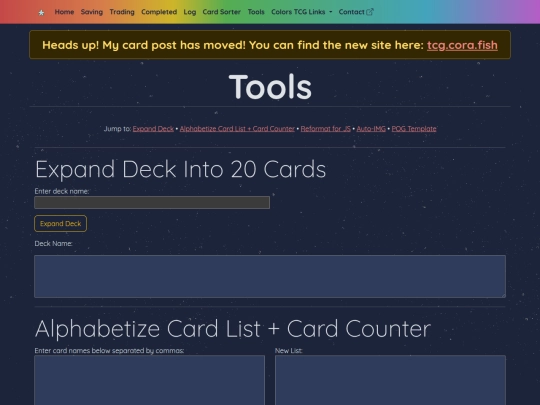540x405 pixels.
Task: Jump to Reformat for JS section
Action: (325, 129)
